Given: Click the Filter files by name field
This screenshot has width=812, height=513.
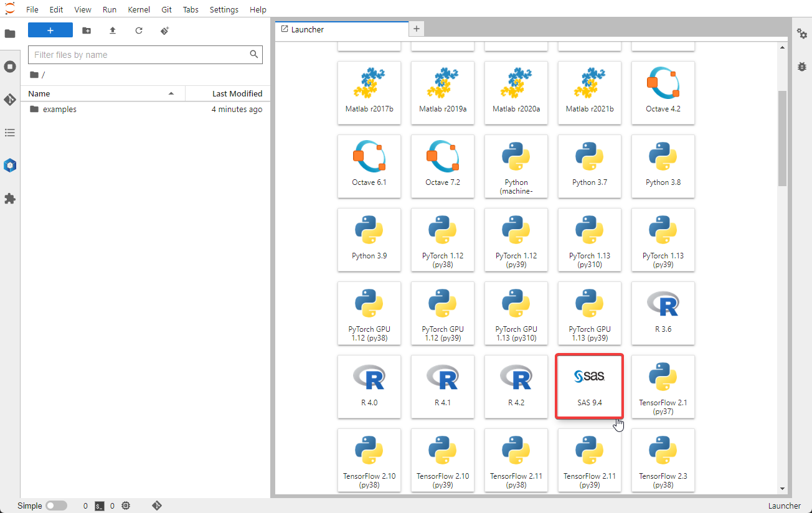Looking at the screenshot, I should (140, 55).
